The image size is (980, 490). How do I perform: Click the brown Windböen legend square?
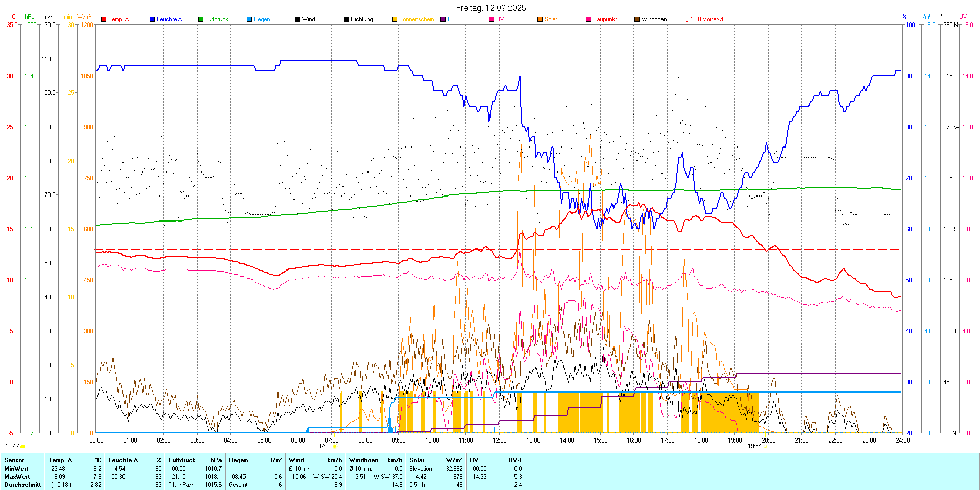(637, 19)
